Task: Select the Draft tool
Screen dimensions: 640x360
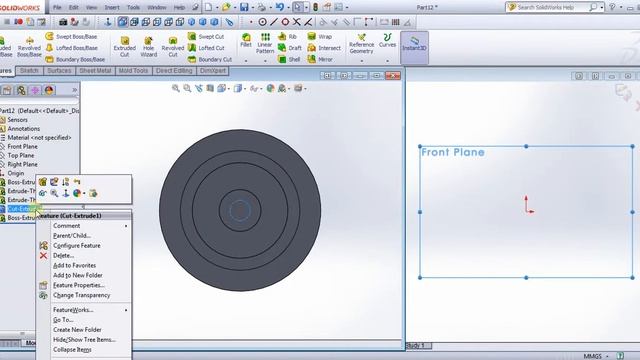Action: click(x=290, y=48)
